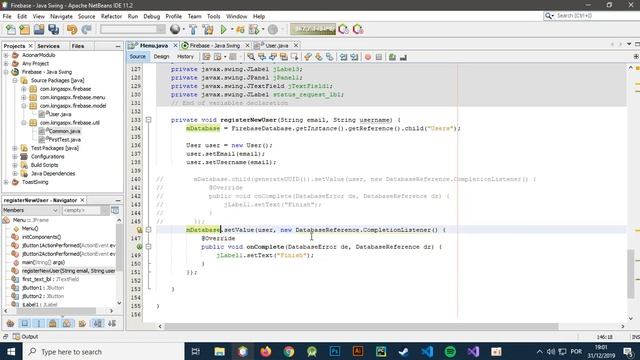
Task: Toggle Sort by Name in Navigator
Action: coord(98,324)
